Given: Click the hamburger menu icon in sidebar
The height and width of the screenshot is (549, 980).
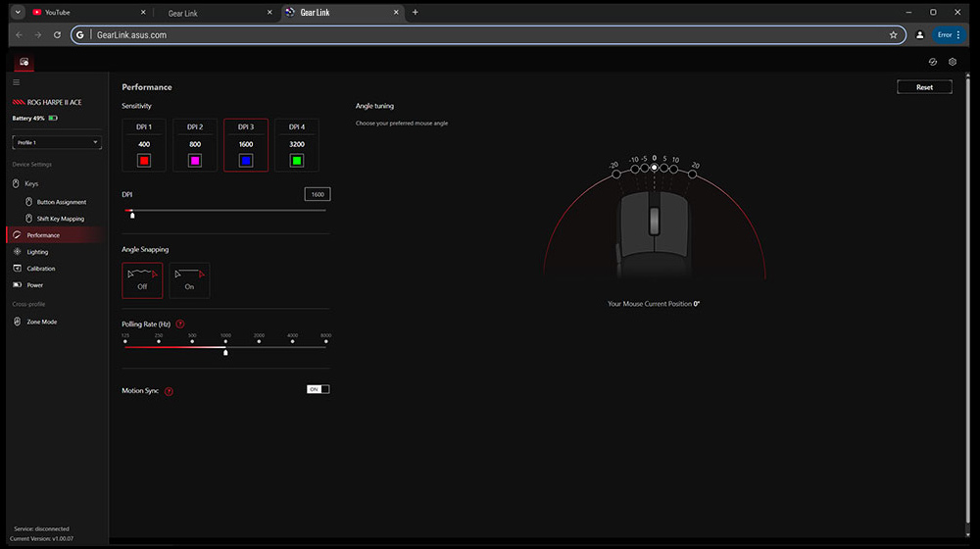Looking at the screenshot, I should [16, 82].
